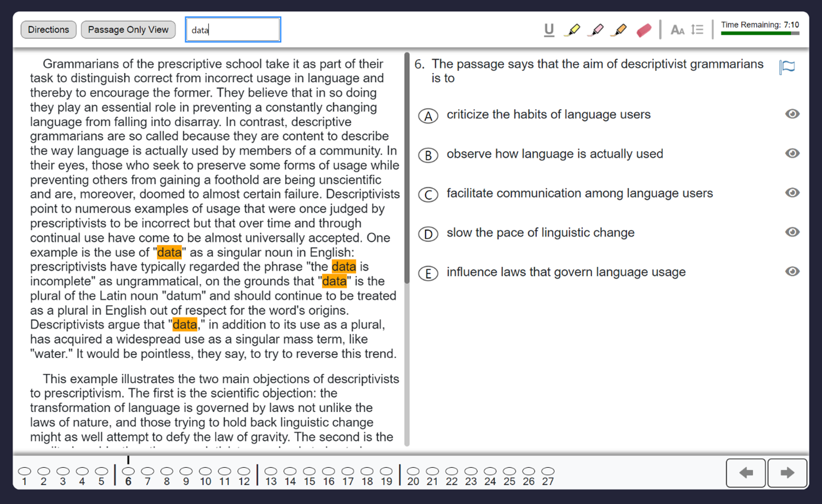Image resolution: width=822 pixels, height=504 pixels.
Task: Choose option D about linguistic change
Action: tap(428, 234)
